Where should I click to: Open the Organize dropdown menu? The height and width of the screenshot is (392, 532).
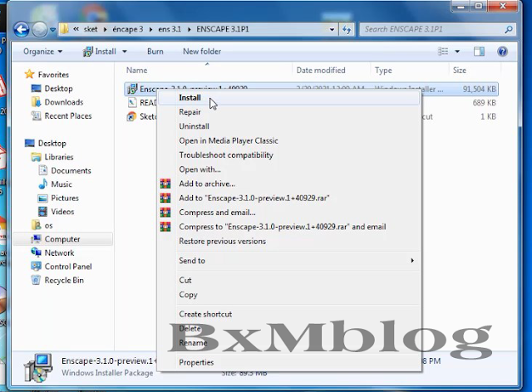click(42, 51)
